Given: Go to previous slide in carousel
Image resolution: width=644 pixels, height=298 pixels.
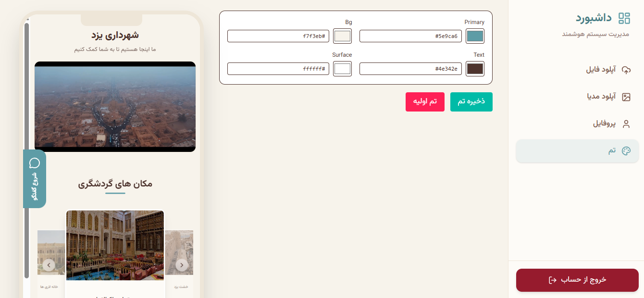Looking at the screenshot, I should 49,265.
